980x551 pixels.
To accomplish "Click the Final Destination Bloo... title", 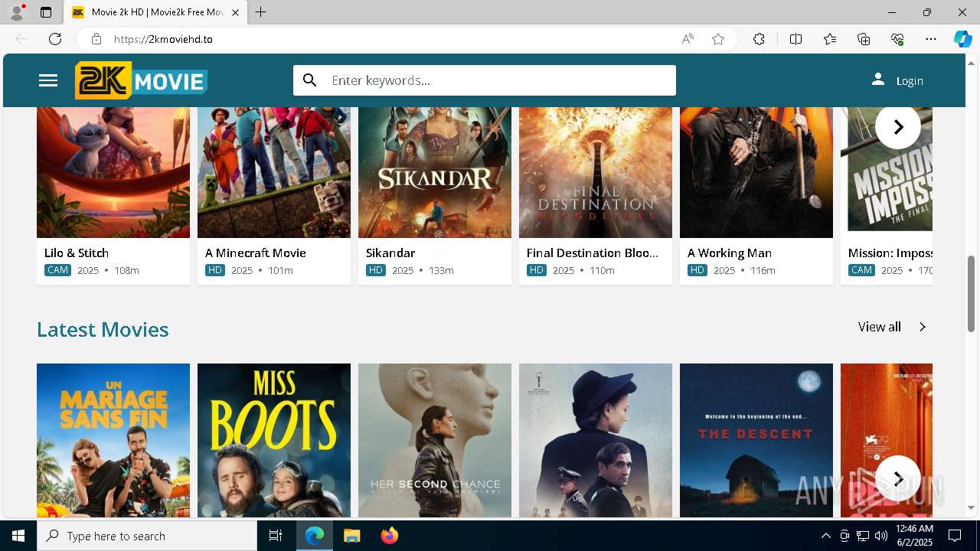I will pyautogui.click(x=593, y=253).
